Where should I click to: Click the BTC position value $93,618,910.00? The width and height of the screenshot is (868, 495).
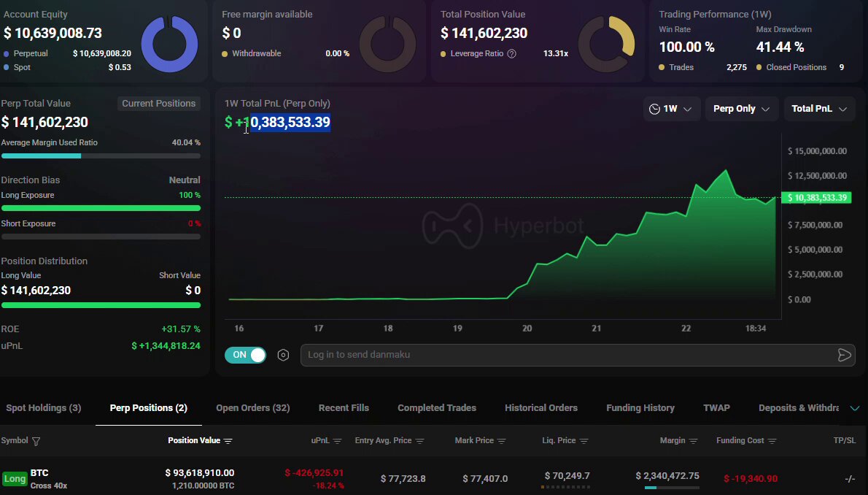pyautogui.click(x=200, y=473)
